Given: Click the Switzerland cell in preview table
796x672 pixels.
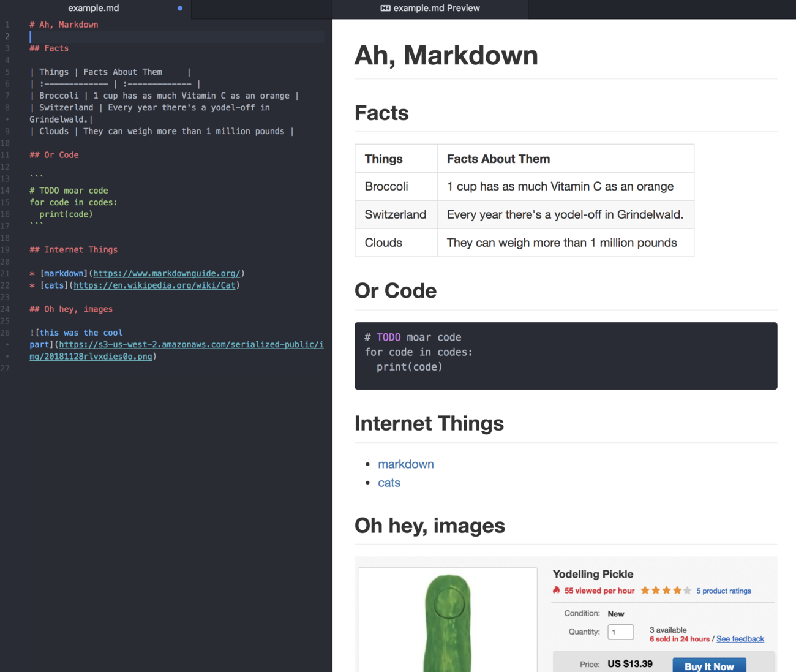Looking at the screenshot, I should pyautogui.click(x=396, y=214).
